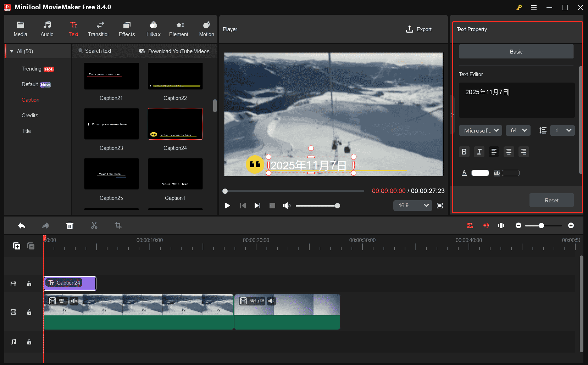Image resolution: width=588 pixels, height=365 pixels.
Task: Click the Export button
Action: coord(418,29)
